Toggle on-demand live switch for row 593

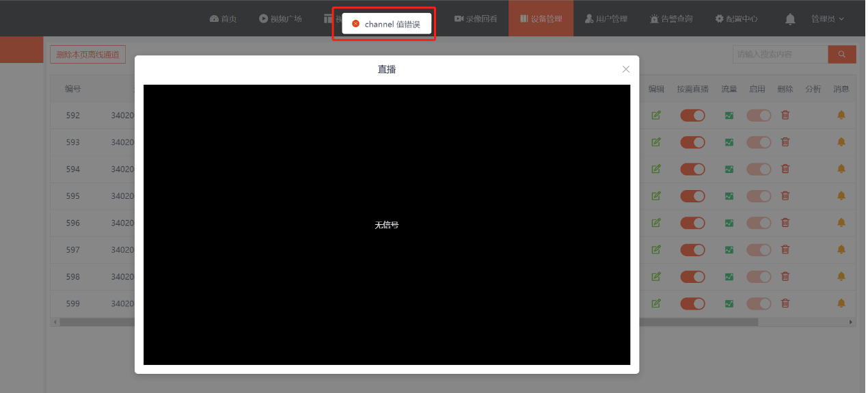pos(692,142)
